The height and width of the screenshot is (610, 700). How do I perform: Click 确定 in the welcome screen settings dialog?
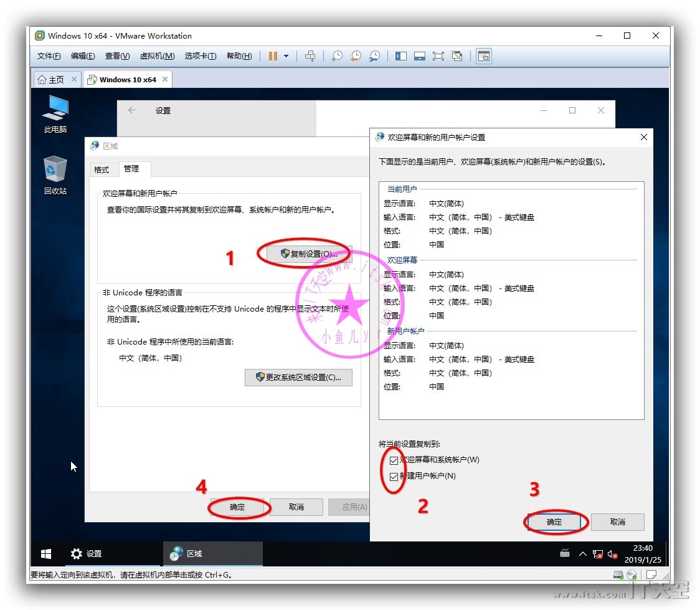pyautogui.click(x=554, y=522)
